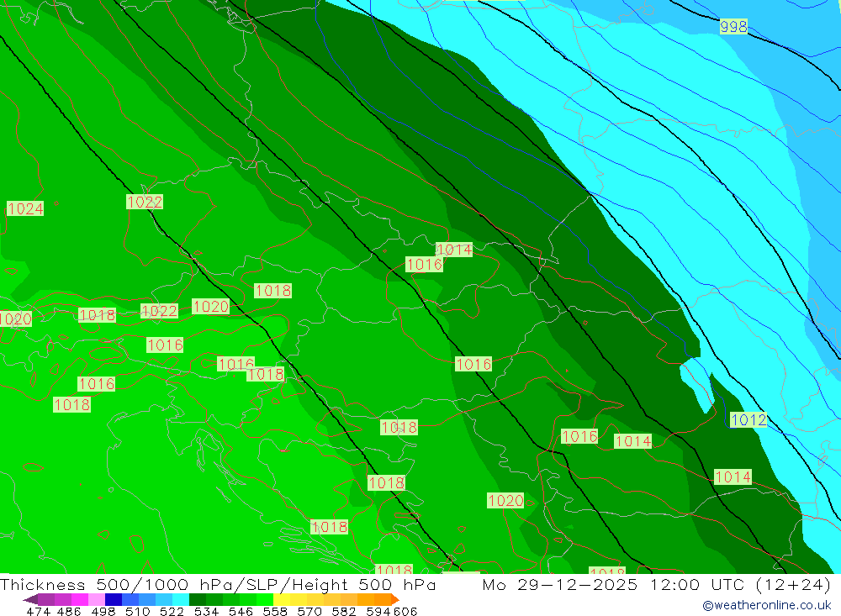Pick the darkest green legend swatch

point(198,599)
